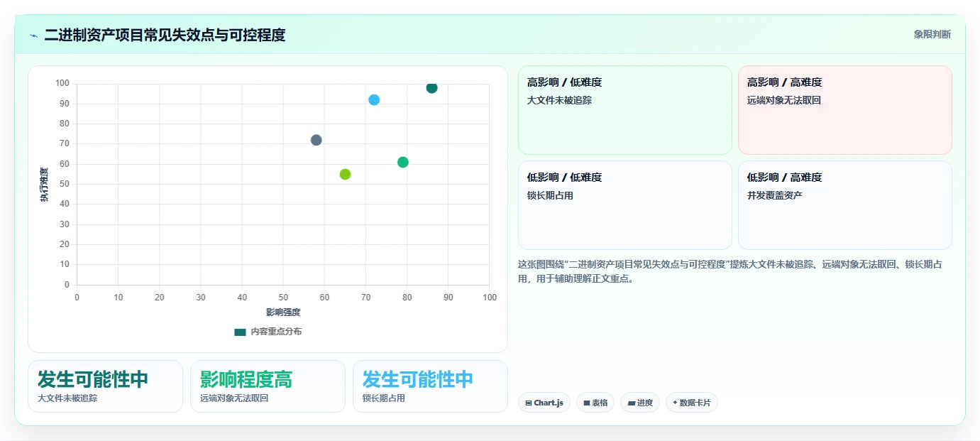Image resolution: width=980 pixels, height=441 pixels.
Task: Click the lightning icon beside the title
Action: tap(33, 36)
